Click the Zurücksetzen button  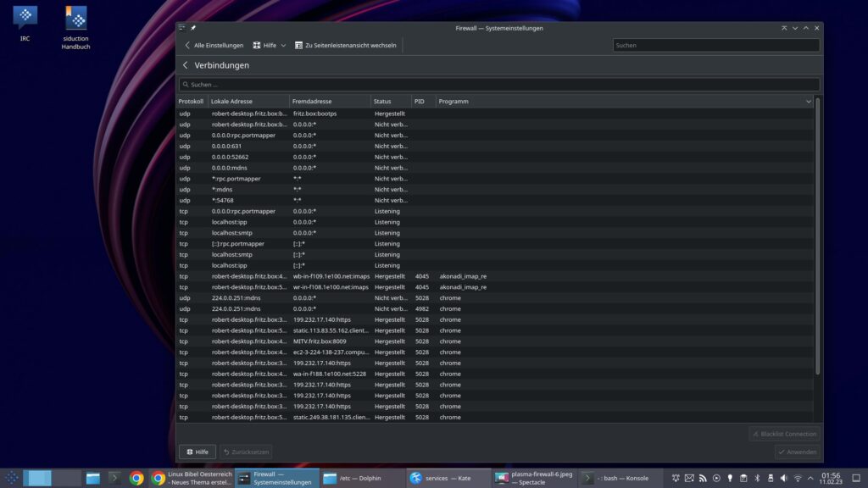click(247, 452)
